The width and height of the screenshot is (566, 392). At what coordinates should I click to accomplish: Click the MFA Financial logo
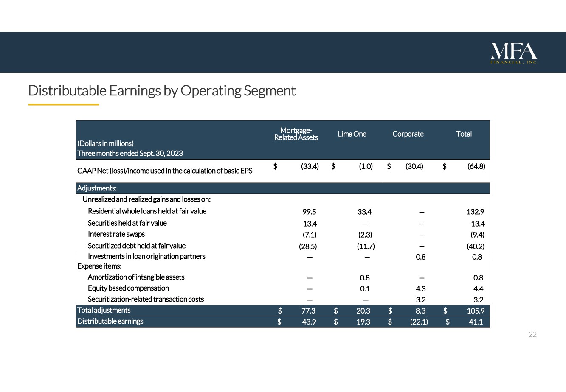[x=514, y=53]
